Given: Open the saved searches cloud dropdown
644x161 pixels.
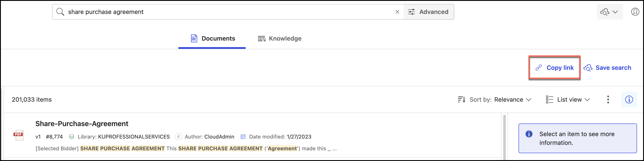Looking at the screenshot, I should [609, 12].
